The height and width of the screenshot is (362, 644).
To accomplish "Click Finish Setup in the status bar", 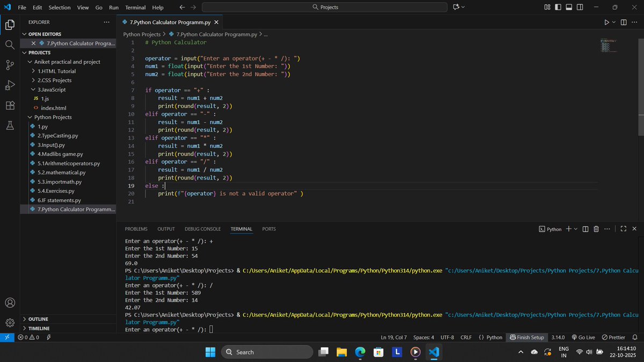I will tap(526, 337).
